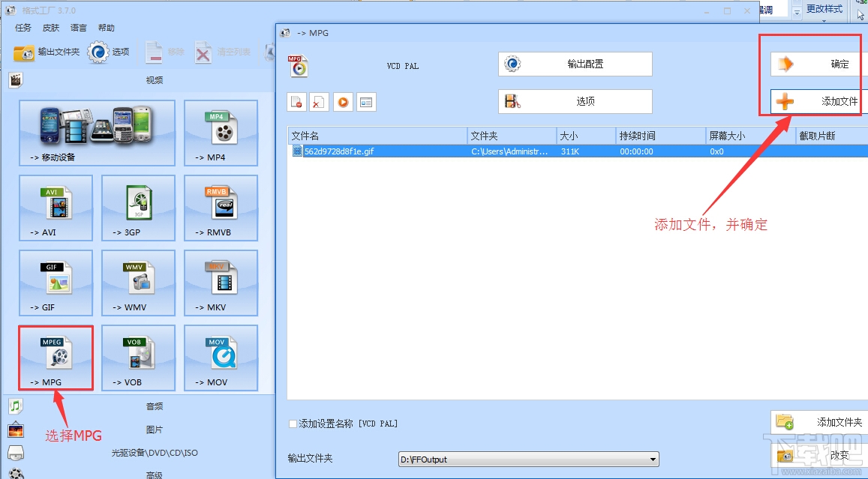Select the WMV format icon
Screen dimensions: 868x479
(138, 283)
